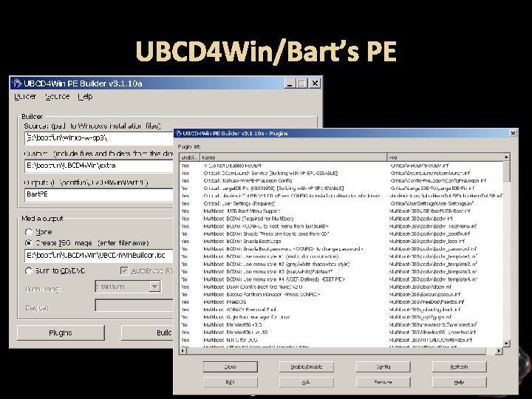Click the plugin list scroll-down arrow
The image size is (532, 399).
506,344
